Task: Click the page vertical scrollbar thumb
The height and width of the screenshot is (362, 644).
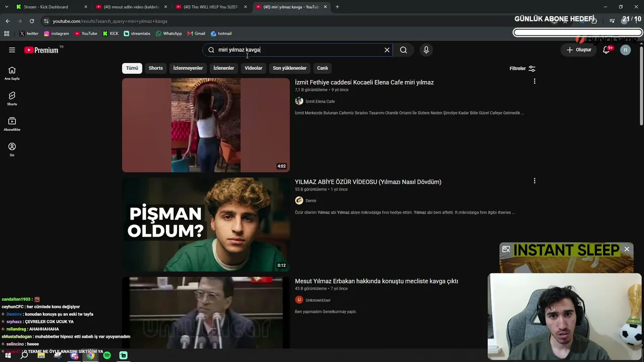Action: (x=641, y=85)
